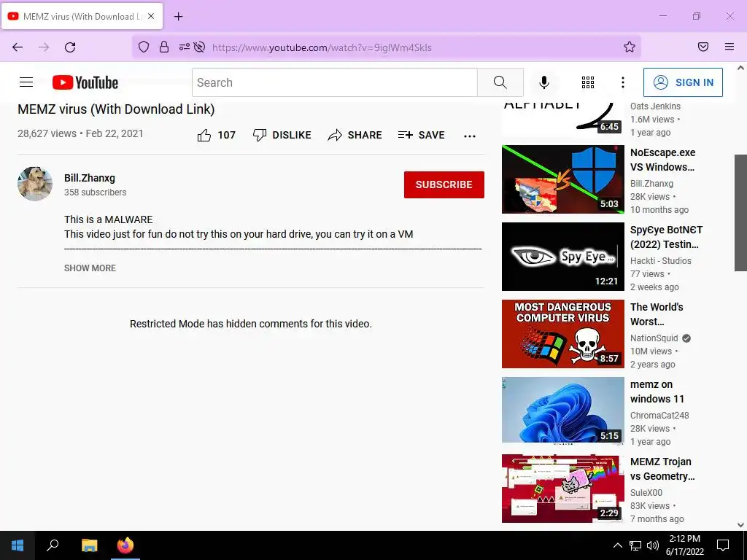The width and height of the screenshot is (747, 560).
Task: Click the SIGN IN button
Action: click(x=683, y=82)
